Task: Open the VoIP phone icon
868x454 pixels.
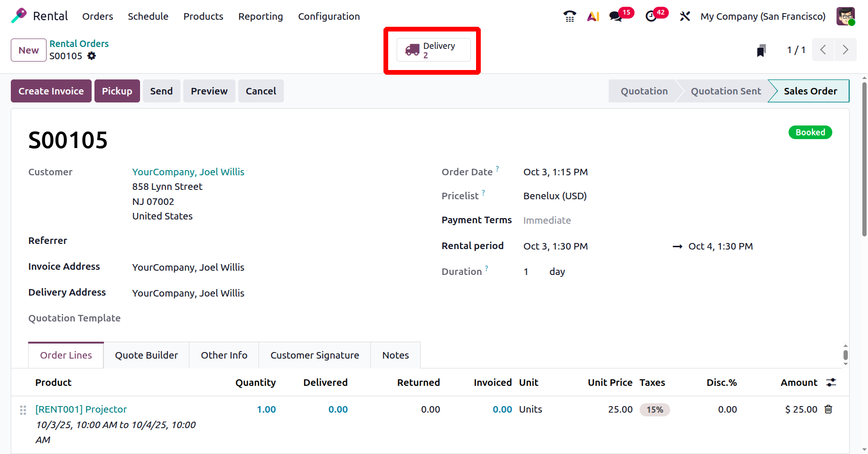Action: click(x=570, y=16)
